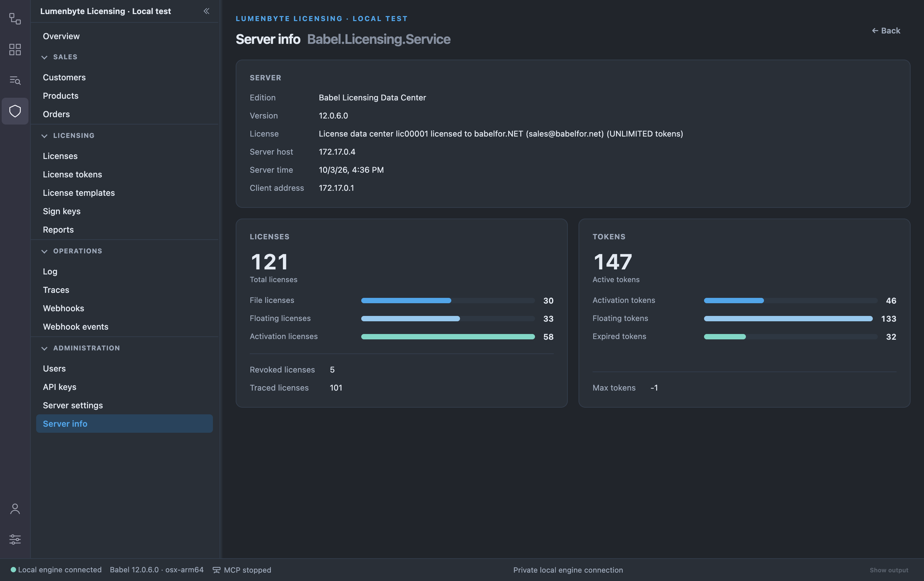Collapse the sidebar with the double chevron
The image size is (924, 581).
click(207, 11)
